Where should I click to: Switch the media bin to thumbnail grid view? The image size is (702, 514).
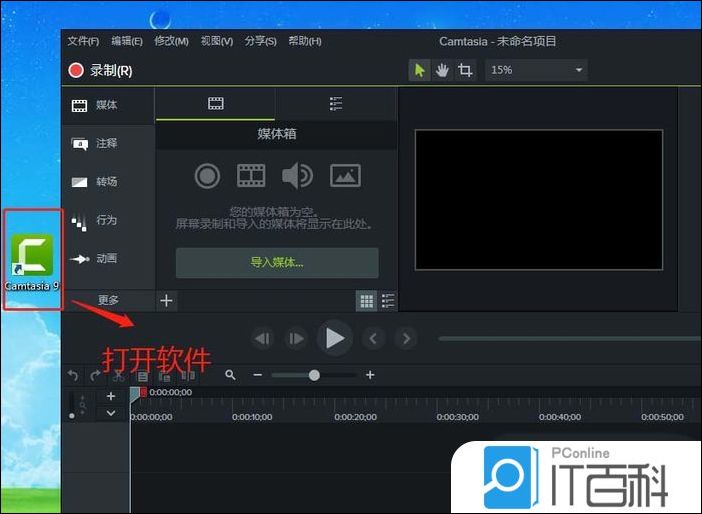[x=366, y=301]
